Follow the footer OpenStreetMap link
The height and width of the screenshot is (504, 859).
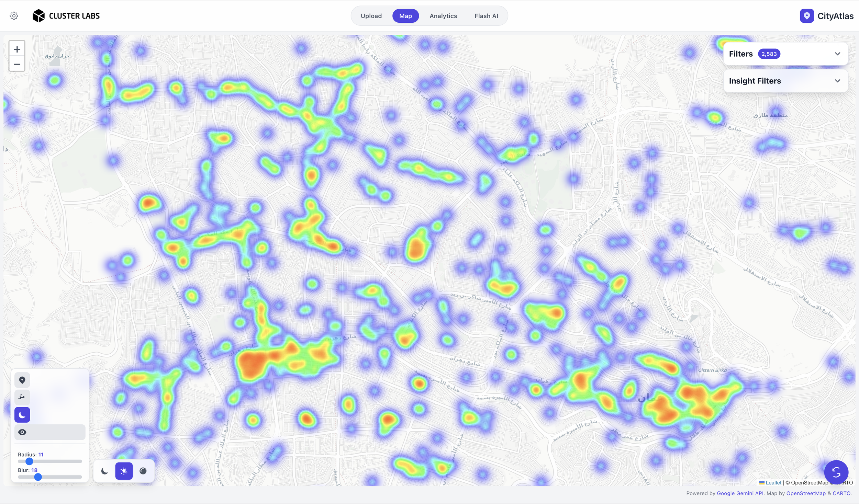806,493
